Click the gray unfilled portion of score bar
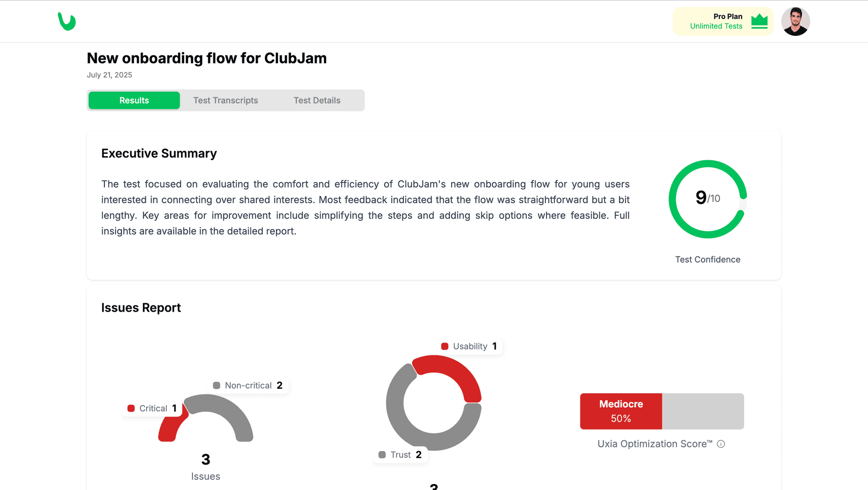The height and width of the screenshot is (490, 868). click(703, 411)
